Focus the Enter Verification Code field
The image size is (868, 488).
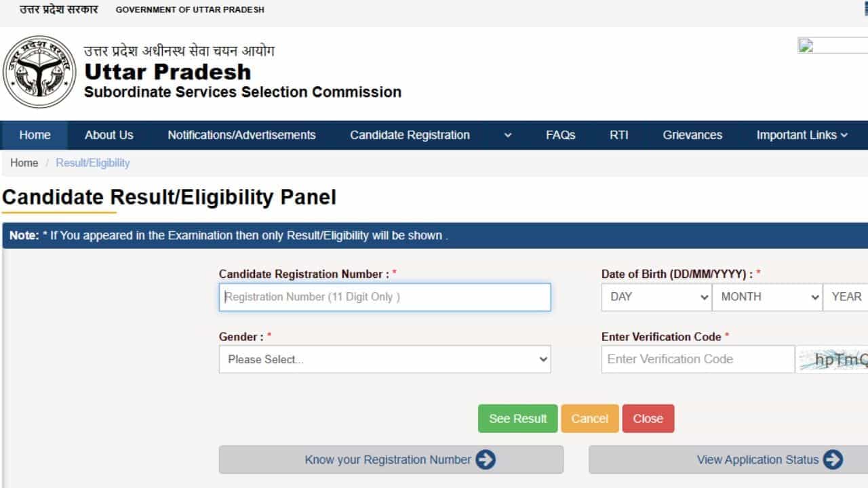click(698, 359)
